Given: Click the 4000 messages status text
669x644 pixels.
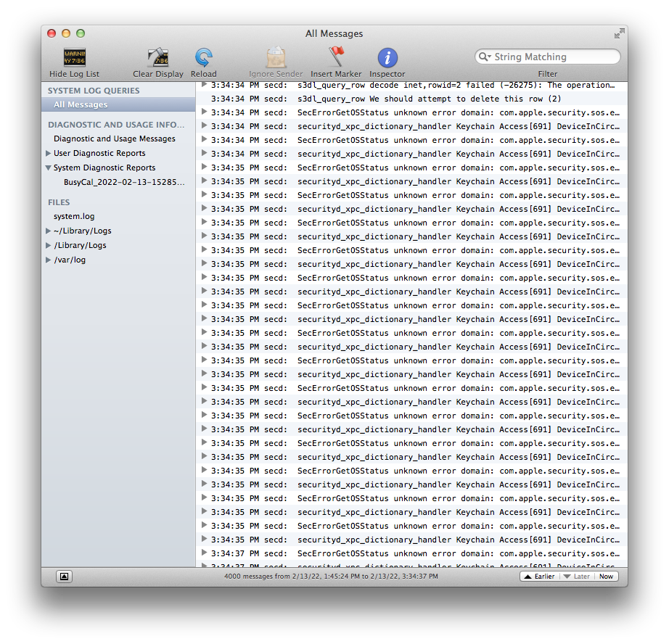Looking at the screenshot, I should coord(331,576).
